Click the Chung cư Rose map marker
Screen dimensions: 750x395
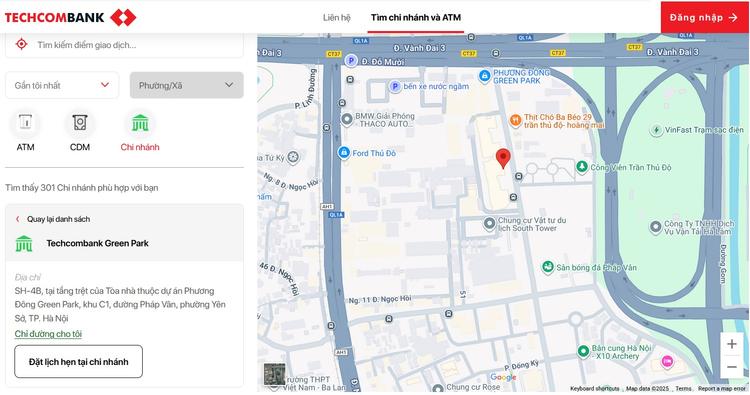pos(438,389)
